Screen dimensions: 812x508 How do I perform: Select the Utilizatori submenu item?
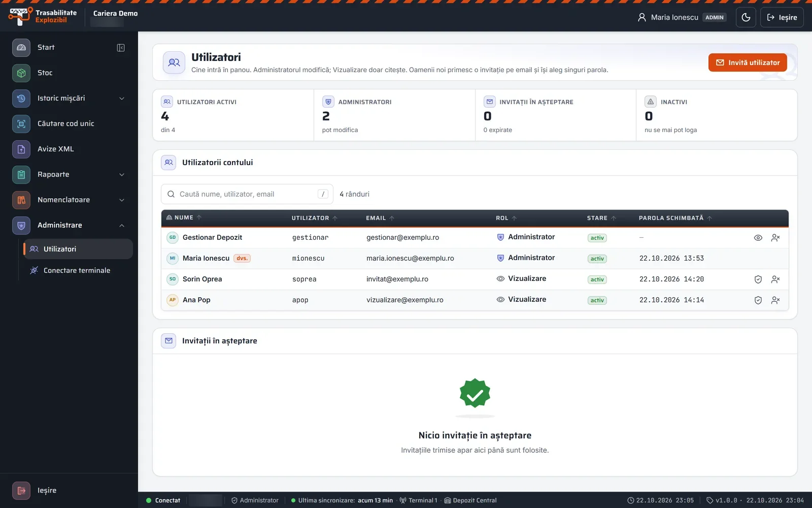tap(78, 249)
